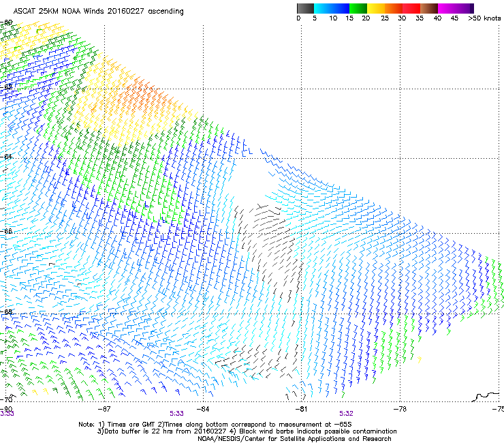
Task: Click the "-81" longitude axis label
Action: pyautogui.click(x=301, y=409)
